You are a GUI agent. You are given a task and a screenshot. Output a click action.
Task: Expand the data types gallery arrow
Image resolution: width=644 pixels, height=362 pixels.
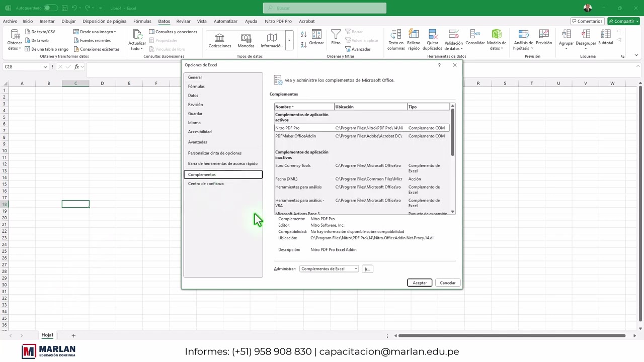[289, 40]
